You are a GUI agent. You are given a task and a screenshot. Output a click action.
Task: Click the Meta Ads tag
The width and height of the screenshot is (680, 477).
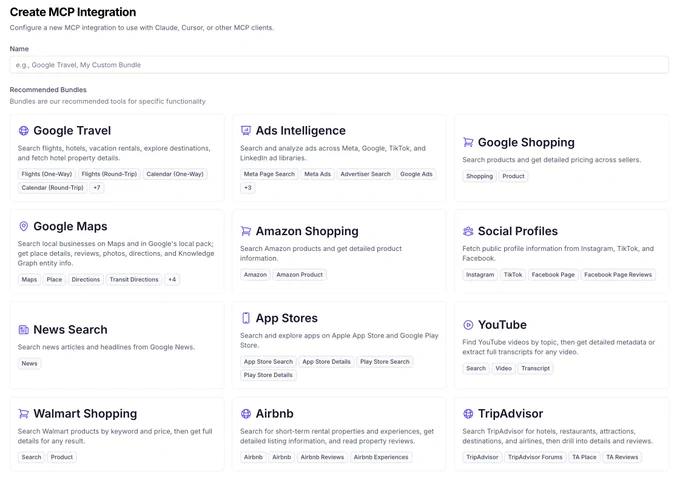point(317,174)
